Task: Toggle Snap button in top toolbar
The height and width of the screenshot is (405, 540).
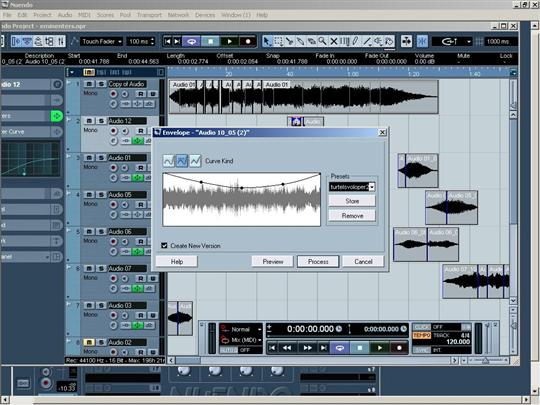Action: (422, 41)
